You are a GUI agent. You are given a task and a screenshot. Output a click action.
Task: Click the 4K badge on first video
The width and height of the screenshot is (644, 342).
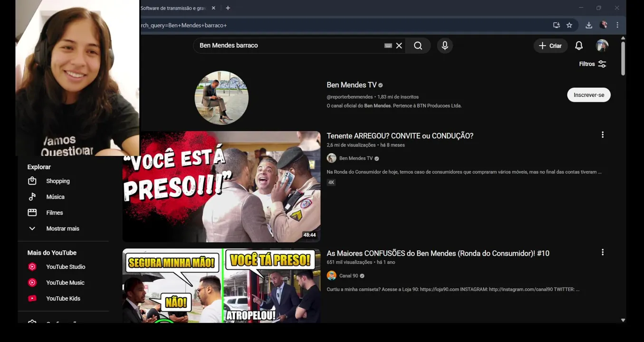[331, 182]
